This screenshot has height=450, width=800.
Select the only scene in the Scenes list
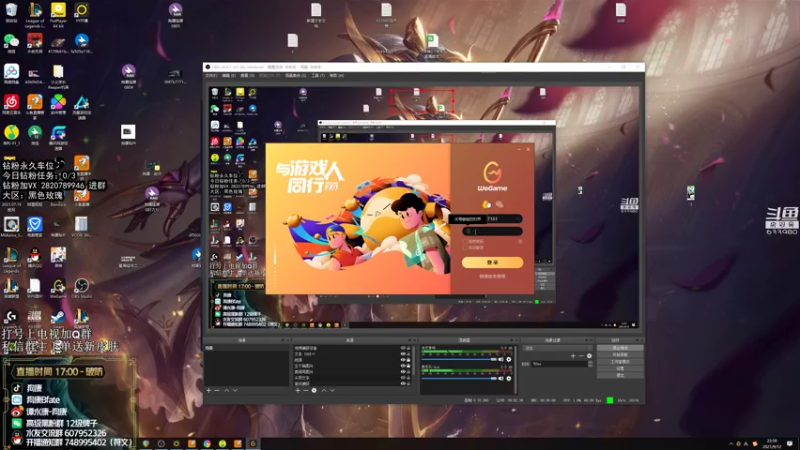[x=246, y=348]
